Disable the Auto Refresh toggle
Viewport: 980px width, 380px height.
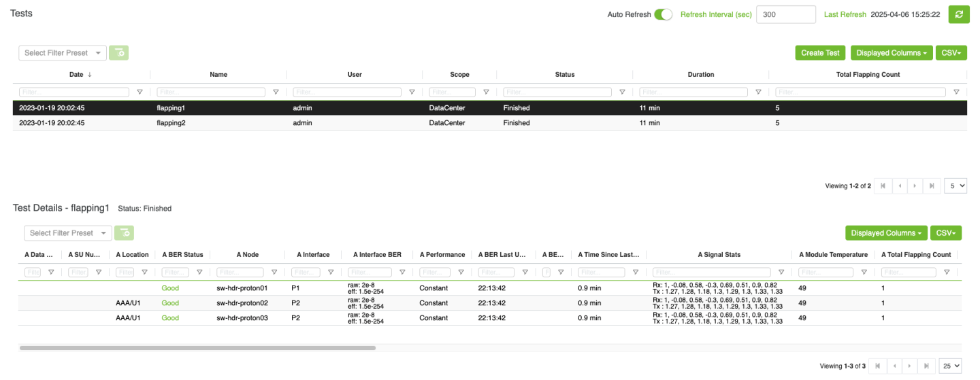tap(663, 14)
